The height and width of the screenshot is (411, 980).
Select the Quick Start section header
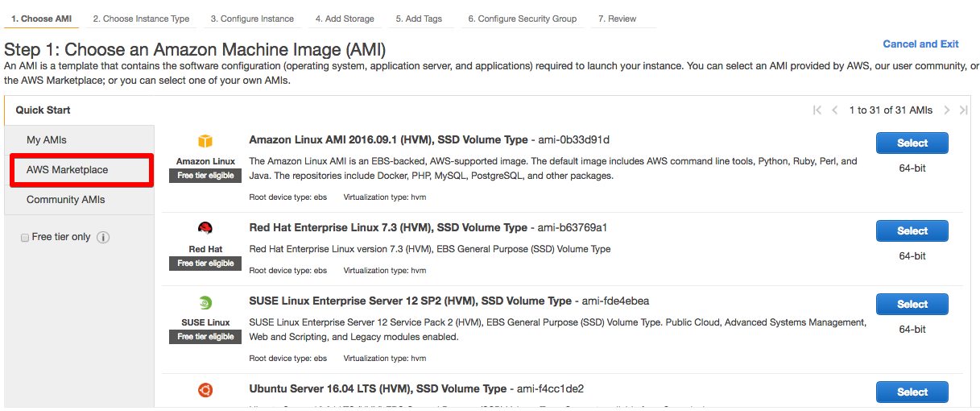(43, 110)
